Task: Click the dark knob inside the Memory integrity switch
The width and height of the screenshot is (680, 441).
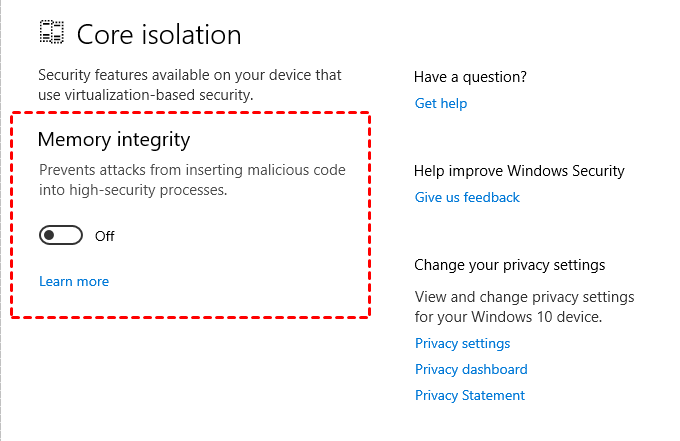Action: coord(50,236)
